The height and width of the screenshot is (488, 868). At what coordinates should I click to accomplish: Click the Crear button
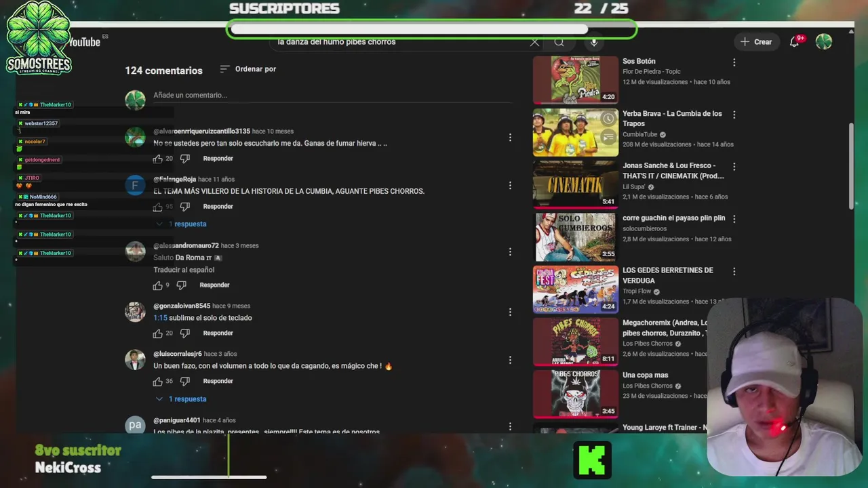pyautogui.click(x=756, y=42)
